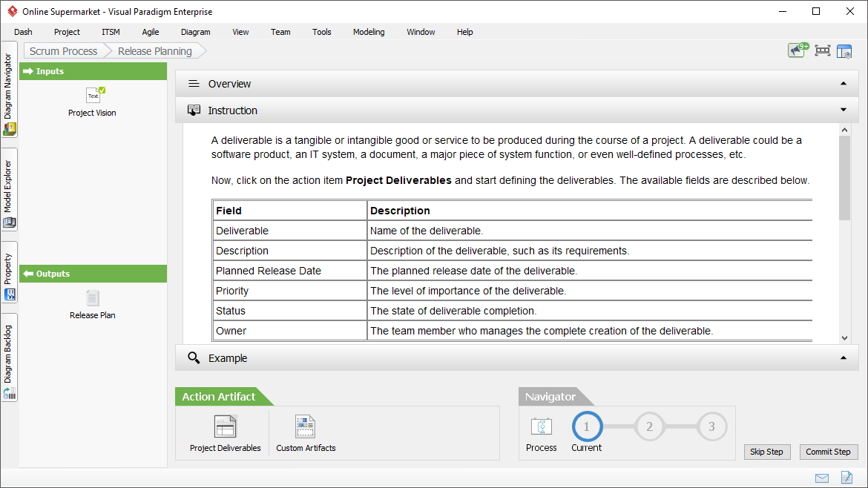Click the Commit Step button
This screenshot has width=868, height=488.
coord(828,452)
